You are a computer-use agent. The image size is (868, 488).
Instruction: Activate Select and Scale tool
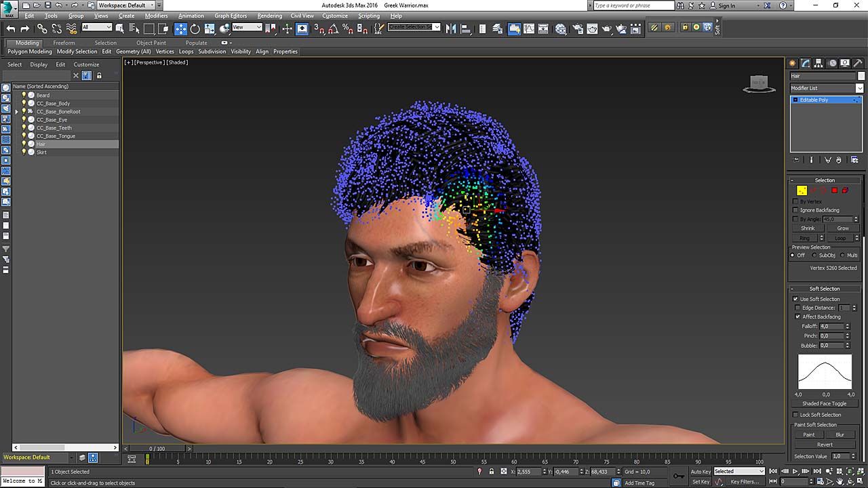coord(210,28)
